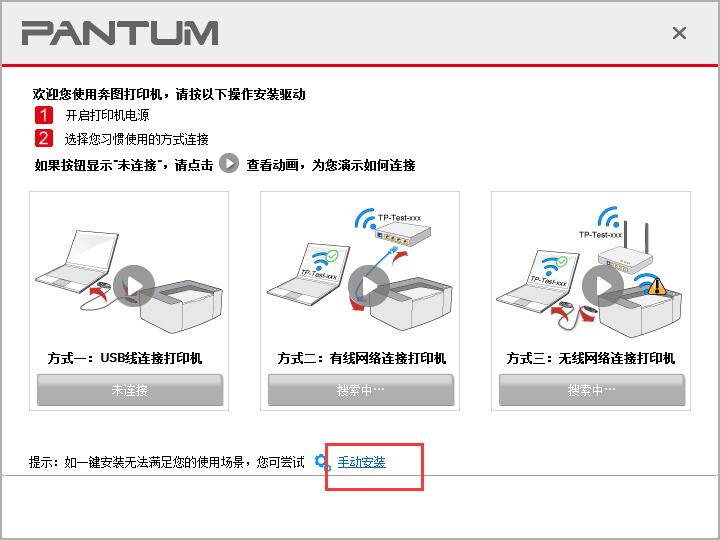Play the wired network connection animation

(x=369, y=286)
